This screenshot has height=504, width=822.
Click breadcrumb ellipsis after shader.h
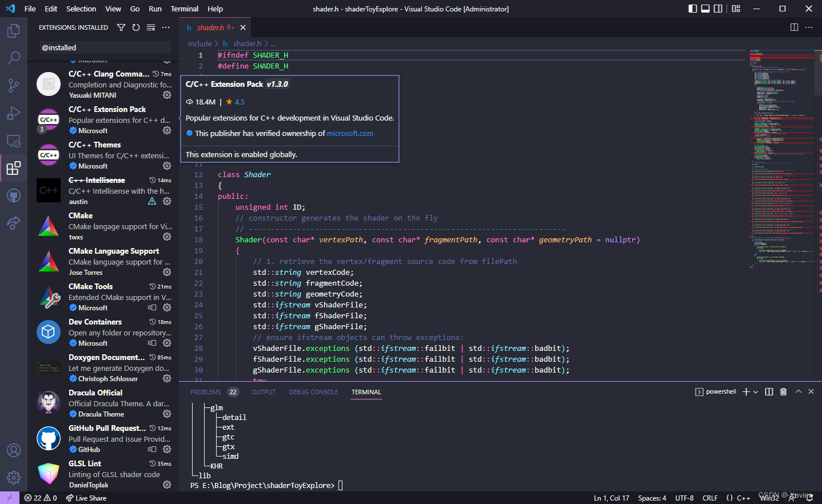(273, 43)
